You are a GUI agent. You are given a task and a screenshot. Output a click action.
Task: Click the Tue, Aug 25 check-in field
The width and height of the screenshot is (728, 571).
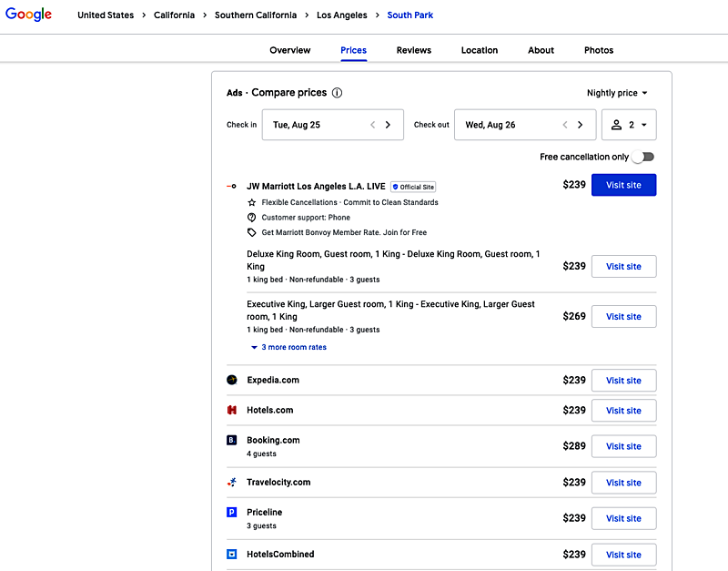click(x=332, y=125)
